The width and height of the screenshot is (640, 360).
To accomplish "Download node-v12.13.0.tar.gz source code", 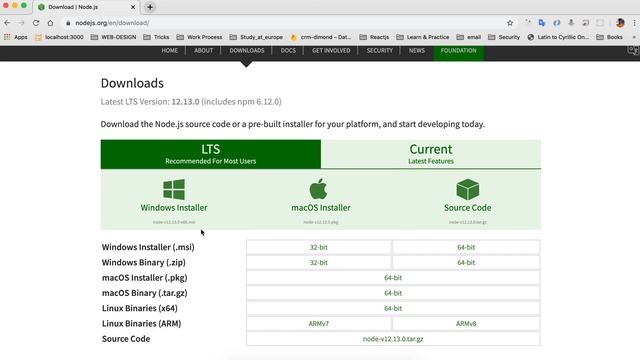I will click(393, 339).
